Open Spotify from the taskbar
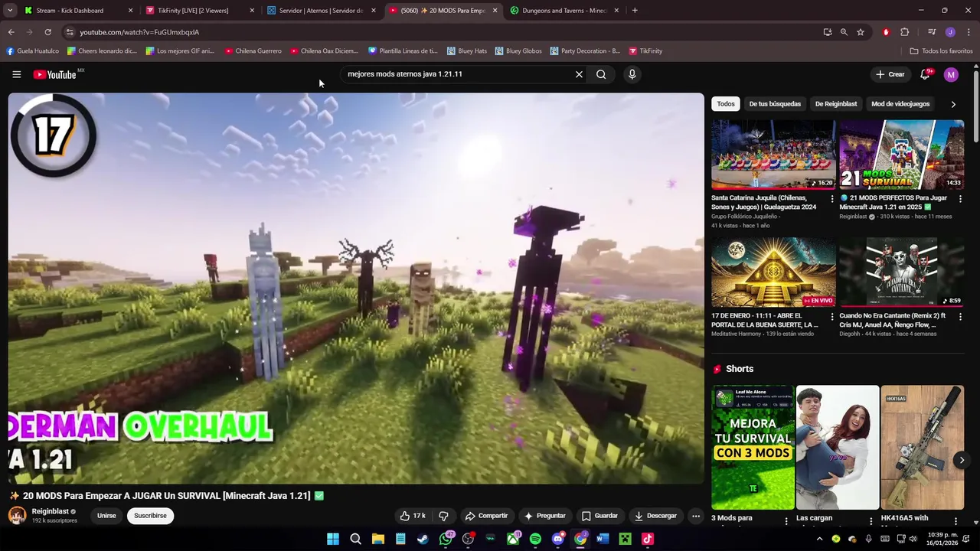 tap(535, 539)
